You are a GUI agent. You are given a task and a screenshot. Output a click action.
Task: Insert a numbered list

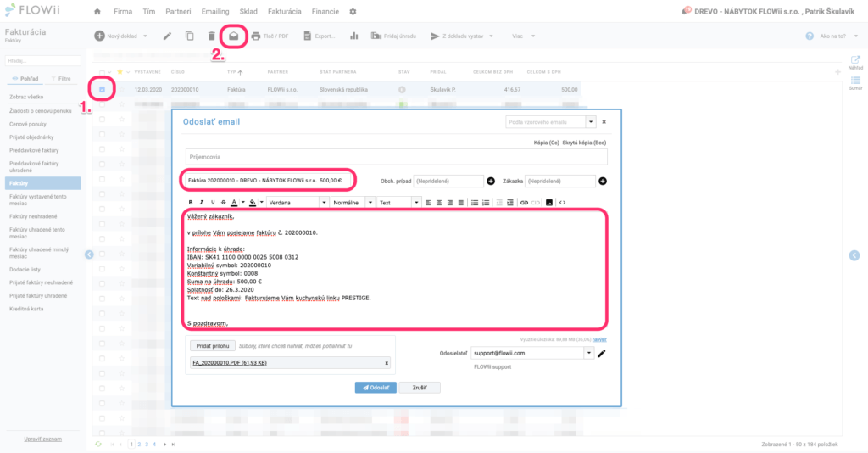point(486,203)
